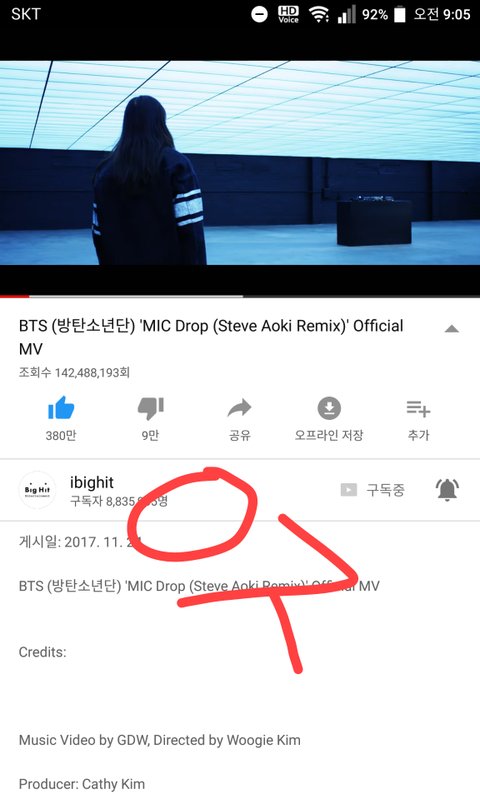Tap the 오프라인 저장 label
The image size is (480, 794).
(x=329, y=435)
